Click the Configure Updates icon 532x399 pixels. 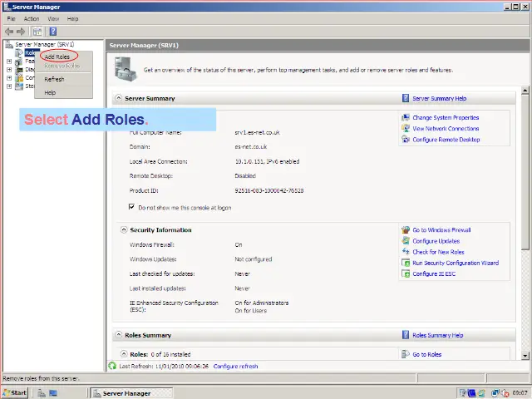tap(406, 241)
